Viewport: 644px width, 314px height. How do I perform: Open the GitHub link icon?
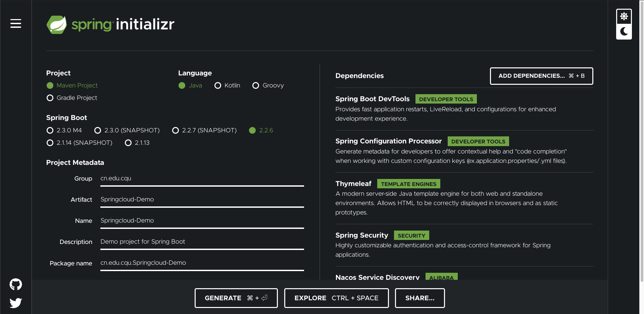(16, 284)
